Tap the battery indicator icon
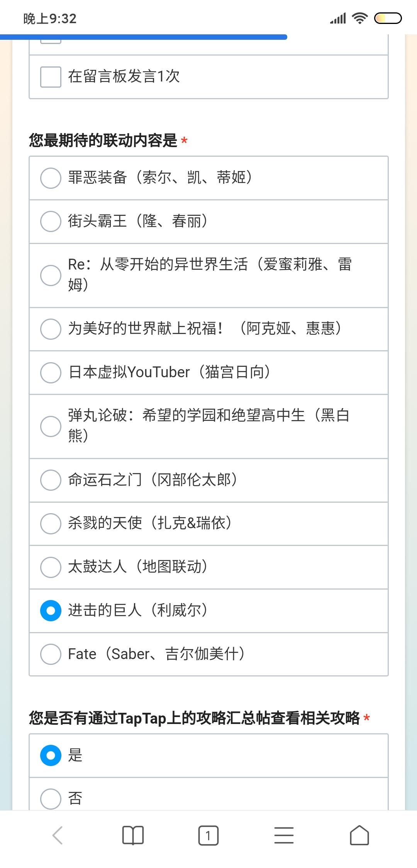This screenshot has width=417, height=868. tap(388, 18)
